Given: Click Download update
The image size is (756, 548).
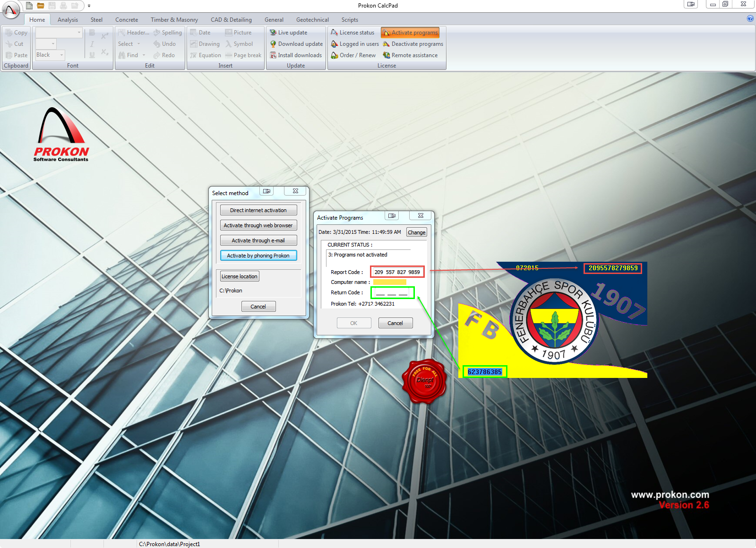Looking at the screenshot, I should 296,44.
